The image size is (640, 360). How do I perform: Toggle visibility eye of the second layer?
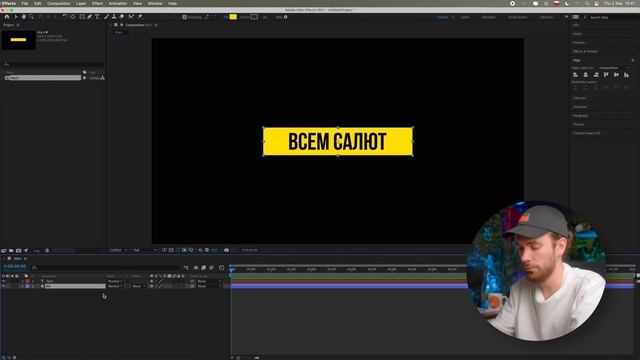pyautogui.click(x=4, y=286)
